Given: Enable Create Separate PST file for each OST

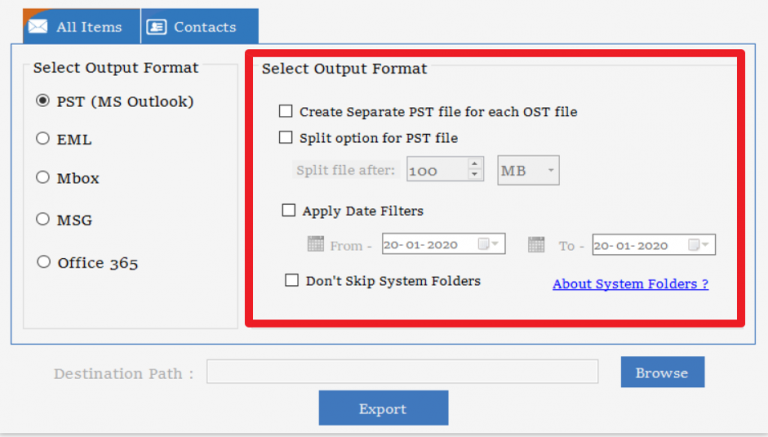Looking at the screenshot, I should pos(286,111).
